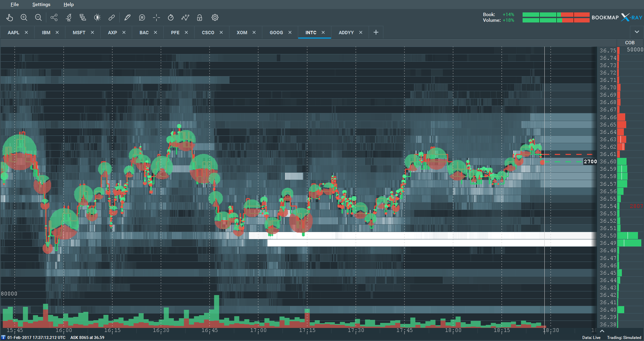Toggle the crosshair cursor tool
The width and height of the screenshot is (644, 341).
click(156, 17)
